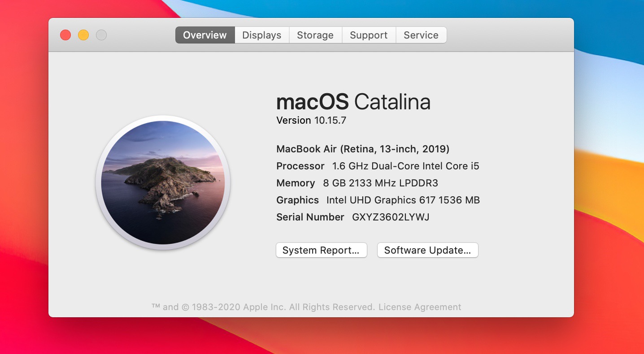
Task: Click the Version 10.15.7 text
Action: pos(311,120)
